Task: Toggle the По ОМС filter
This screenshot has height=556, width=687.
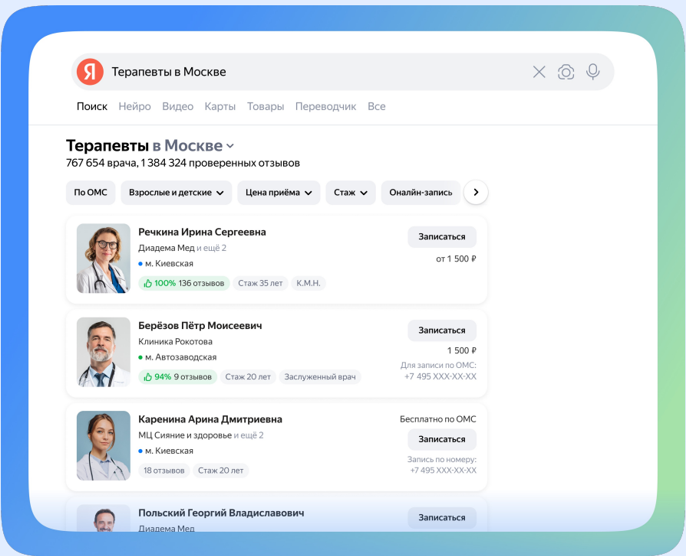Action: tap(90, 192)
